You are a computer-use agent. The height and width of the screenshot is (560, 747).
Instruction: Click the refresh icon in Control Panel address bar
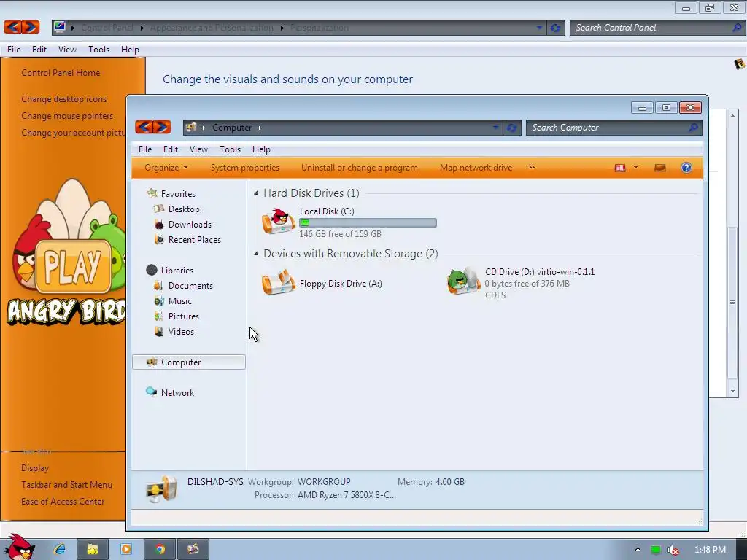coord(555,28)
